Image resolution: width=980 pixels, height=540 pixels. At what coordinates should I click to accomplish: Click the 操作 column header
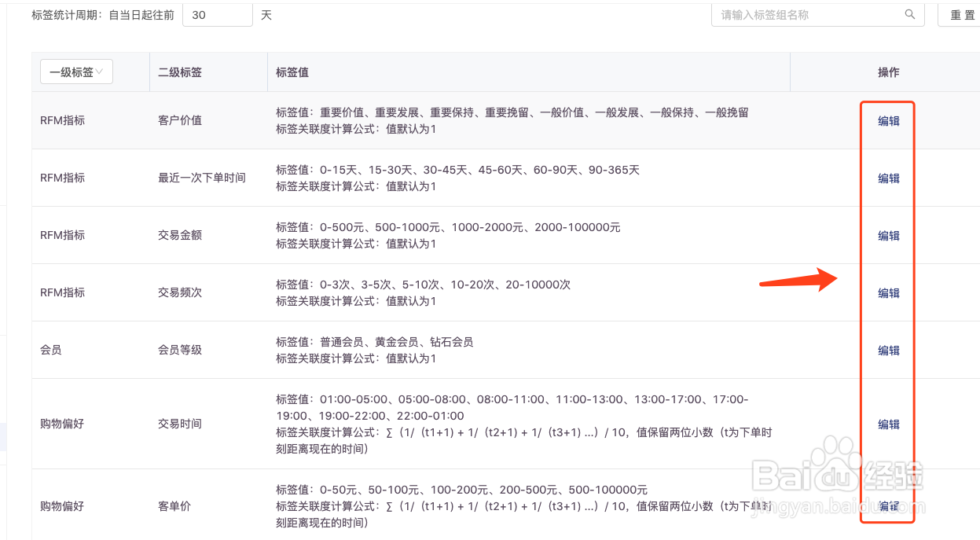(x=887, y=72)
